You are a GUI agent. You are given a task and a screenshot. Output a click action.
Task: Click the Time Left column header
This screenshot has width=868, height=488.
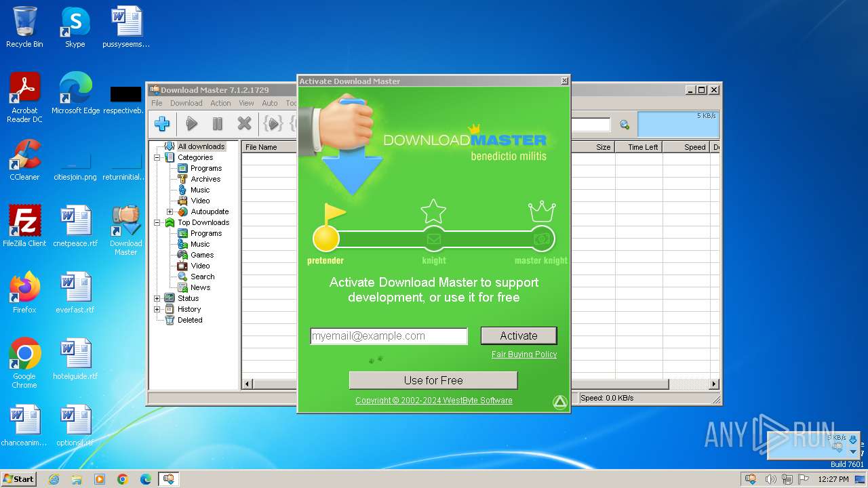pyautogui.click(x=639, y=147)
